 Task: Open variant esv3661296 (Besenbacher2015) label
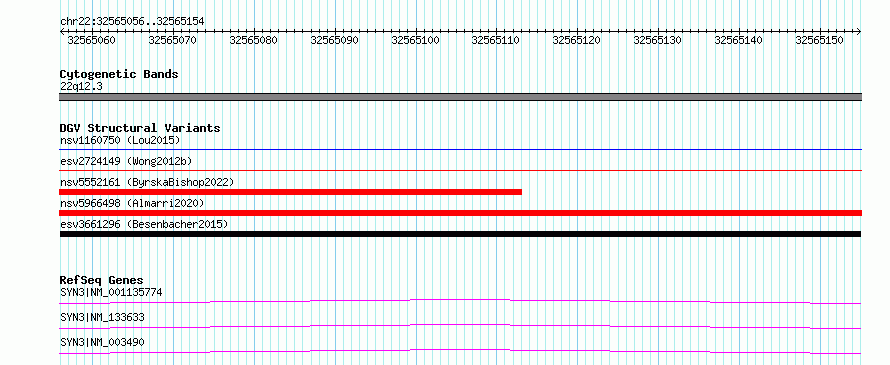pyautogui.click(x=144, y=224)
